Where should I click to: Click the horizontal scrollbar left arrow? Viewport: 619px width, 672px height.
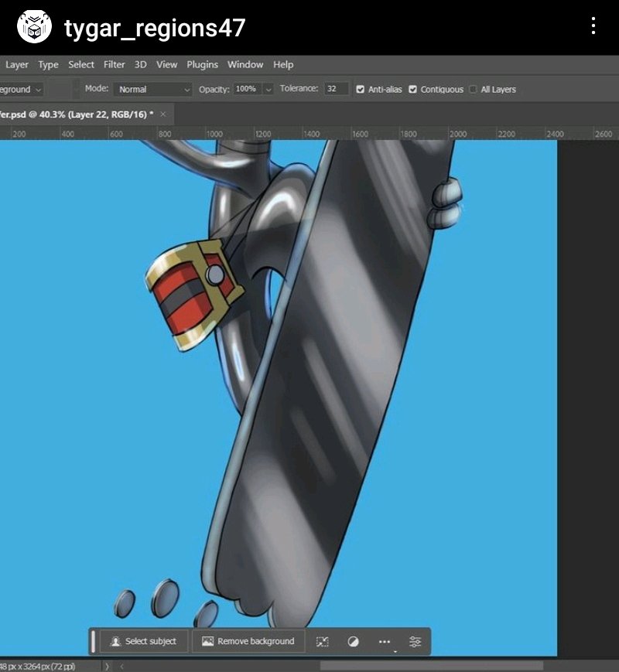[x=122, y=667]
